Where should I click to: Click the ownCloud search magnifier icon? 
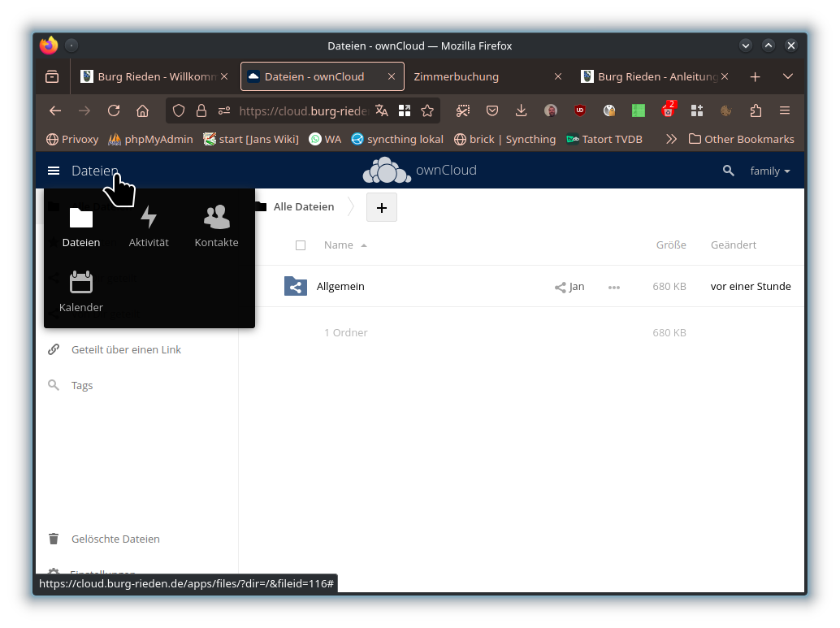click(x=729, y=171)
